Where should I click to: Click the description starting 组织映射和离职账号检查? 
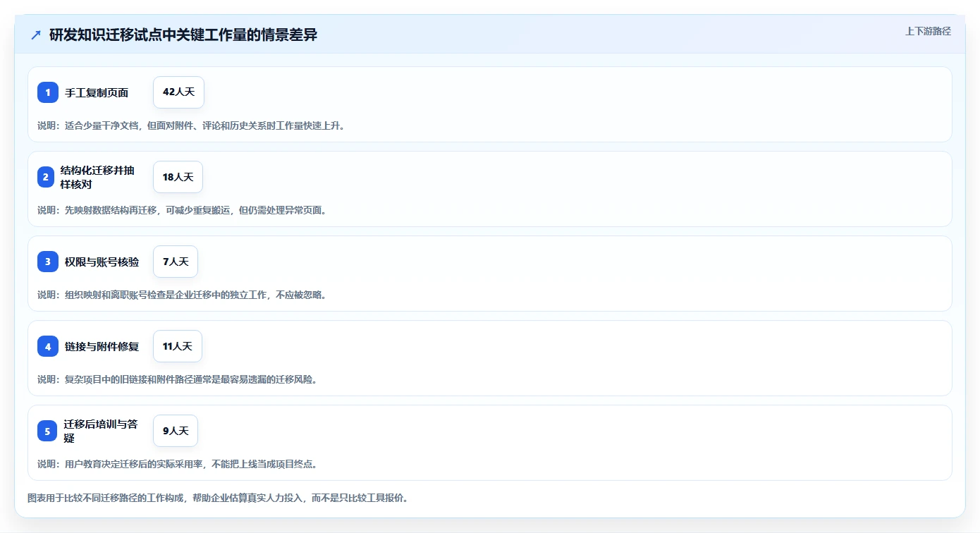click(x=182, y=295)
